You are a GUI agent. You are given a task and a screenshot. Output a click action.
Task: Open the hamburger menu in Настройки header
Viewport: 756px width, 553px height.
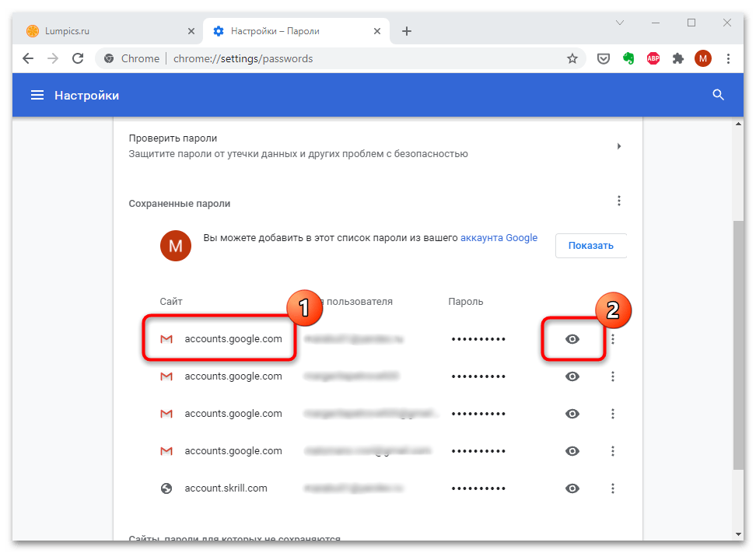tap(37, 95)
